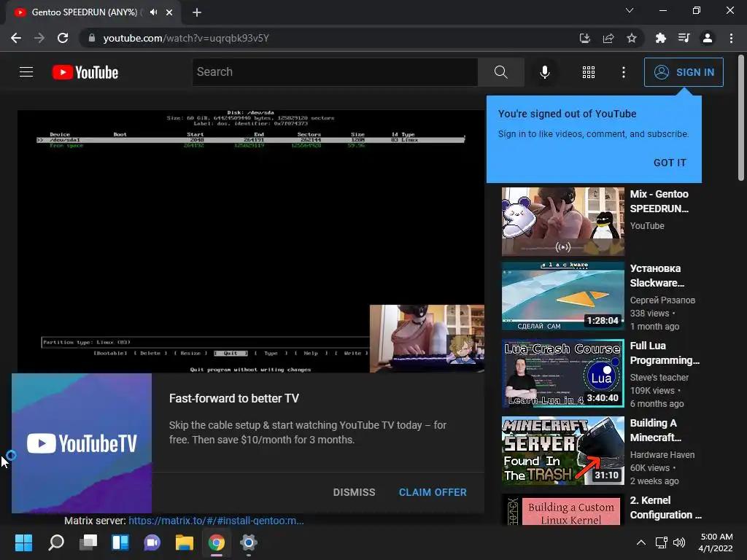Open Building a Custom Linux Kernel thumbnail
Viewport: 747px width, 560px height.
click(x=562, y=510)
